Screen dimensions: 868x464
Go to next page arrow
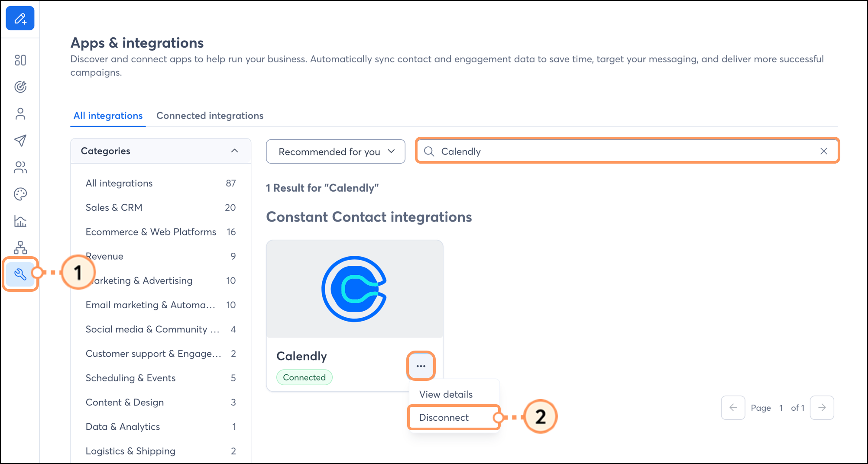point(822,408)
